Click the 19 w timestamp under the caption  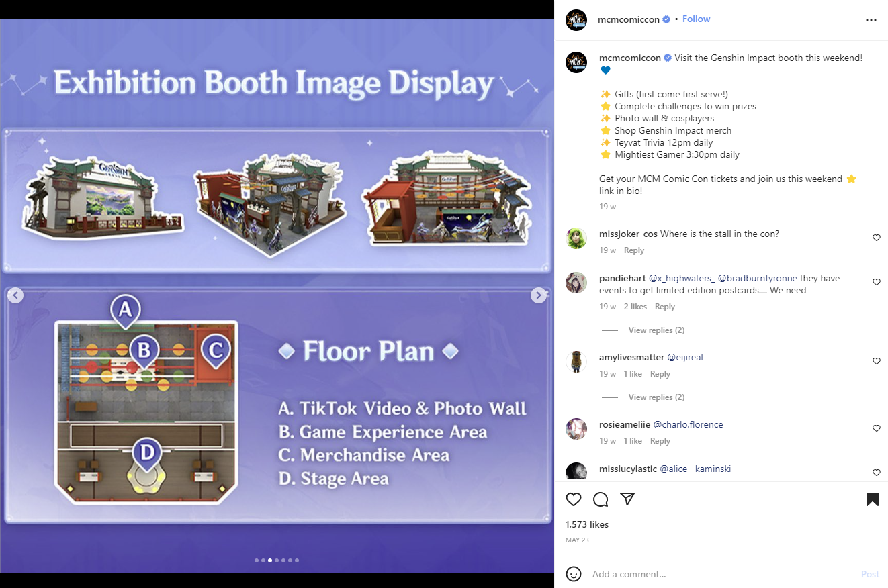[607, 207]
